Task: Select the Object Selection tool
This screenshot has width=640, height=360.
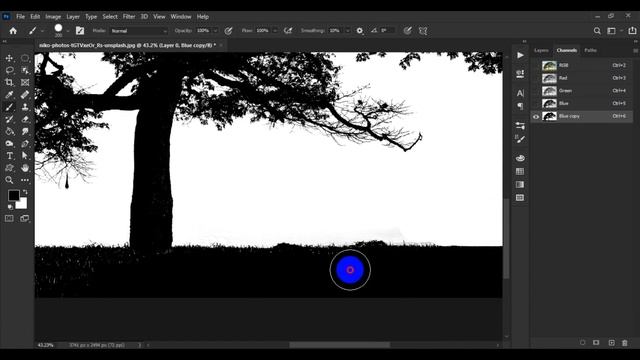Action: click(x=25, y=70)
